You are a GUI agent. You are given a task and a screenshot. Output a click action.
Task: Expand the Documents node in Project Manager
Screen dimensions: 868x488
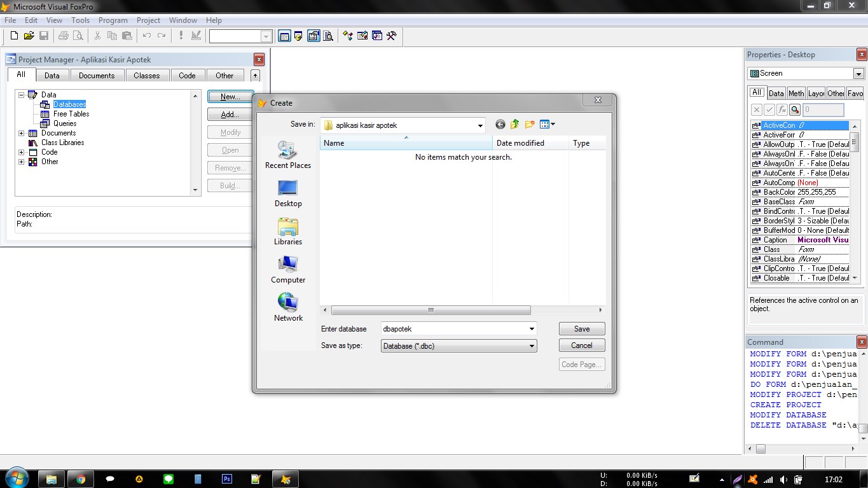[x=21, y=133]
